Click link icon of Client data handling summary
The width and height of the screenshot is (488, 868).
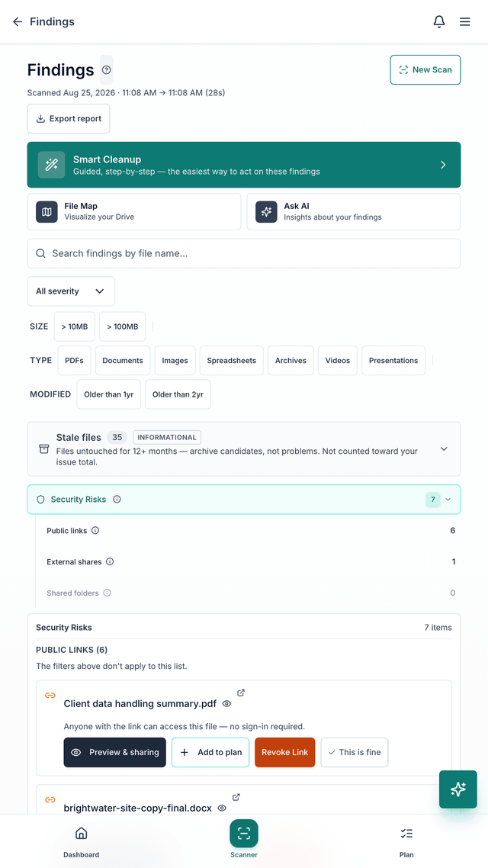point(50,696)
